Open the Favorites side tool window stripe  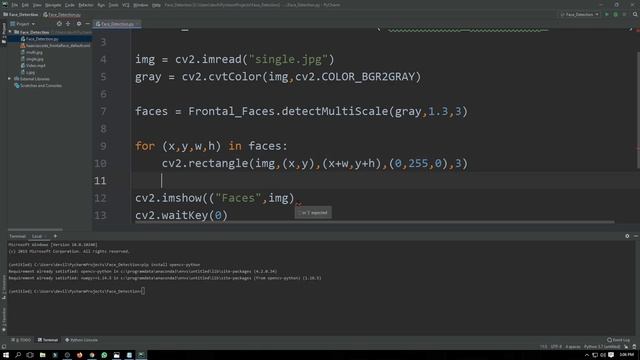tap(4, 319)
